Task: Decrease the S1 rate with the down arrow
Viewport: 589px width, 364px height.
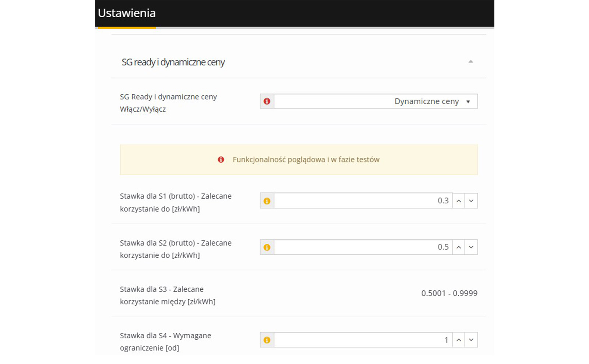Action: point(471,201)
